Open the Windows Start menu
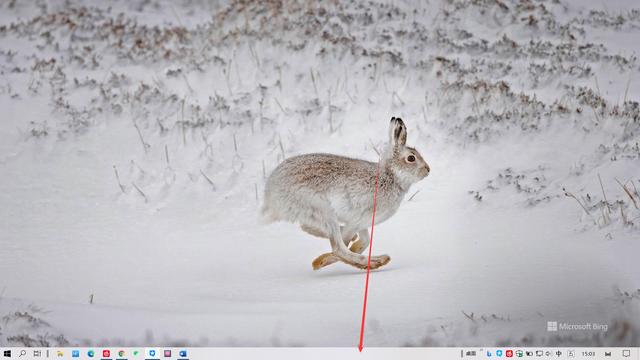Viewport: 640px width, 360px height. pos(7,353)
